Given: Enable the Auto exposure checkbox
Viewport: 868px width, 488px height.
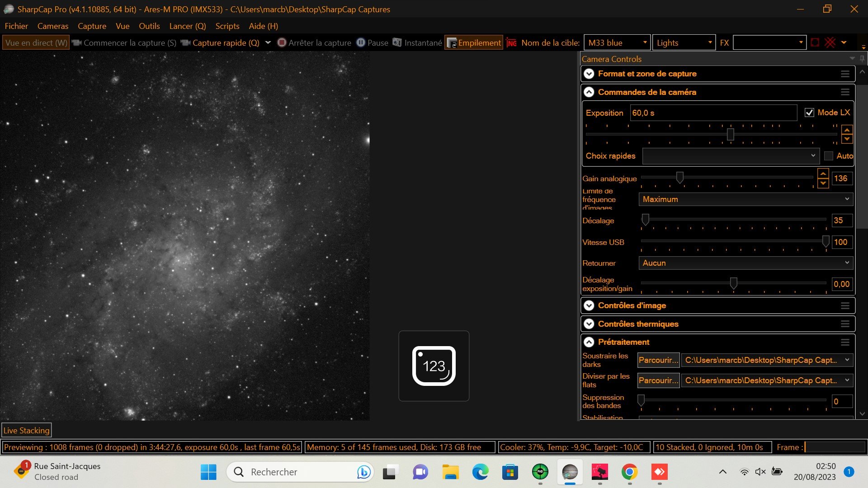Looking at the screenshot, I should point(828,156).
